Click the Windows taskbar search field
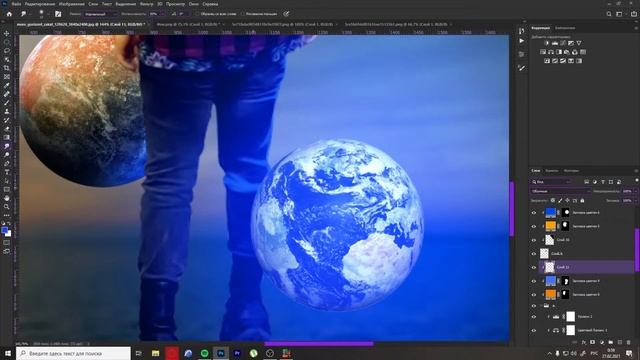 tap(73, 353)
